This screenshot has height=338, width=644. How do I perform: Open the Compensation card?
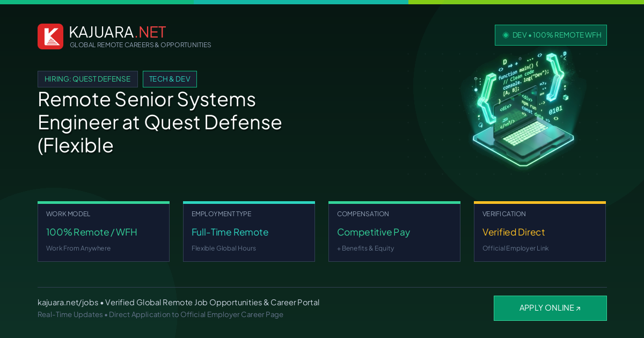click(394, 231)
